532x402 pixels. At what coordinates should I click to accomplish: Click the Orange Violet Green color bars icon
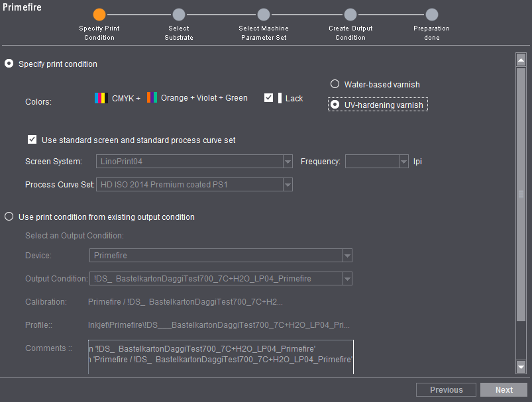click(152, 98)
